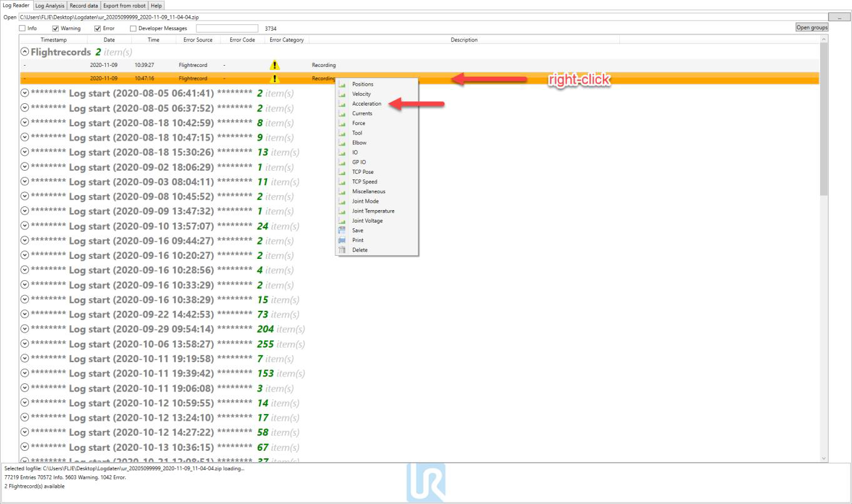Image resolution: width=852 pixels, height=504 pixels.
Task: Enable the Developer Messages checkbox
Action: [x=133, y=28]
